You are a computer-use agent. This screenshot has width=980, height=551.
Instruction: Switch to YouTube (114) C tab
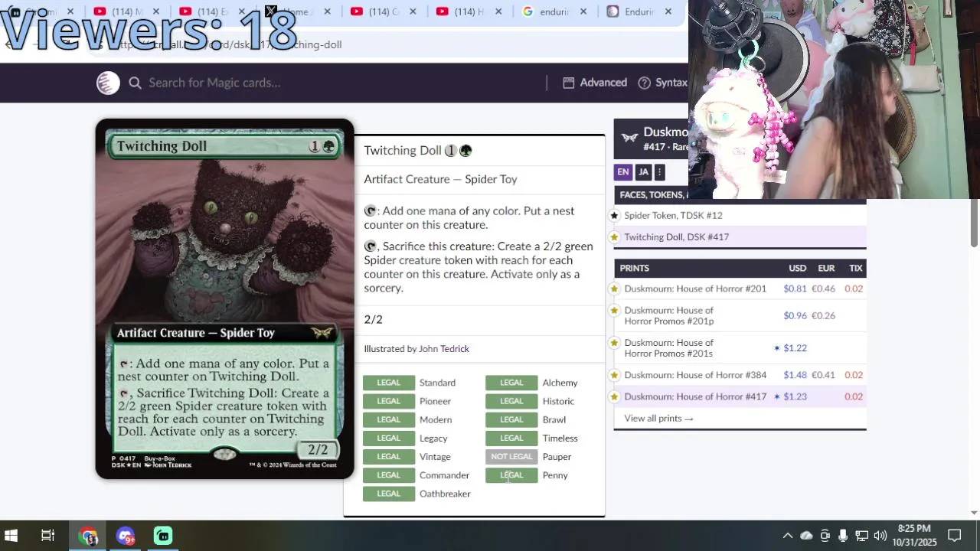[x=384, y=11]
